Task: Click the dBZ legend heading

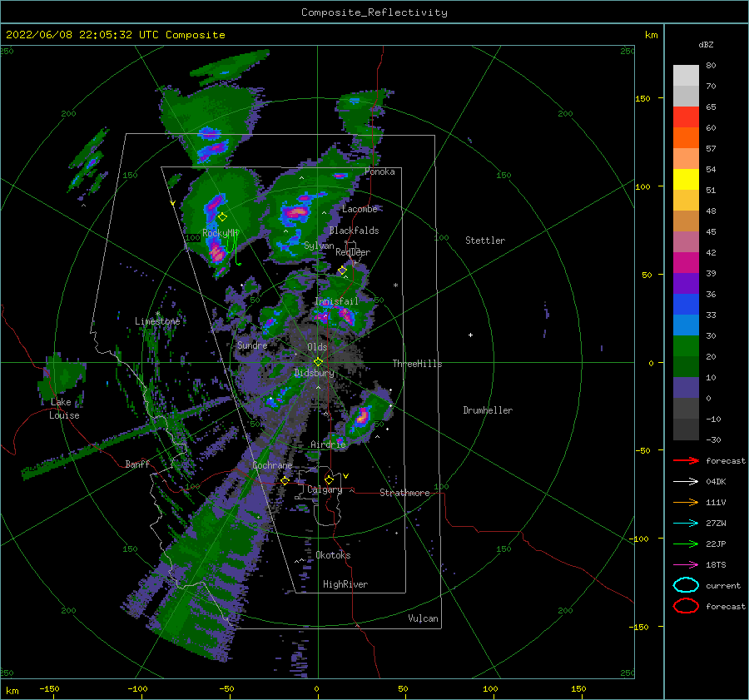Action: (706, 45)
